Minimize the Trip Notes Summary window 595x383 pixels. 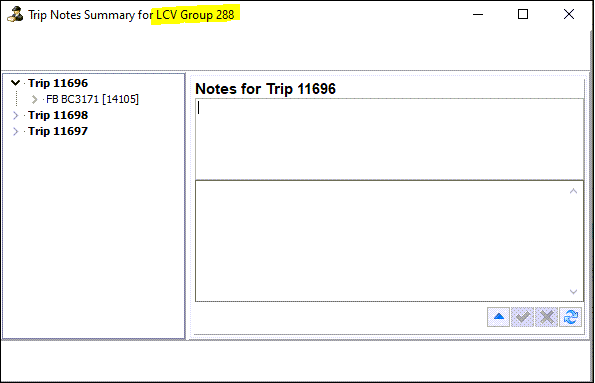pyautogui.click(x=478, y=14)
